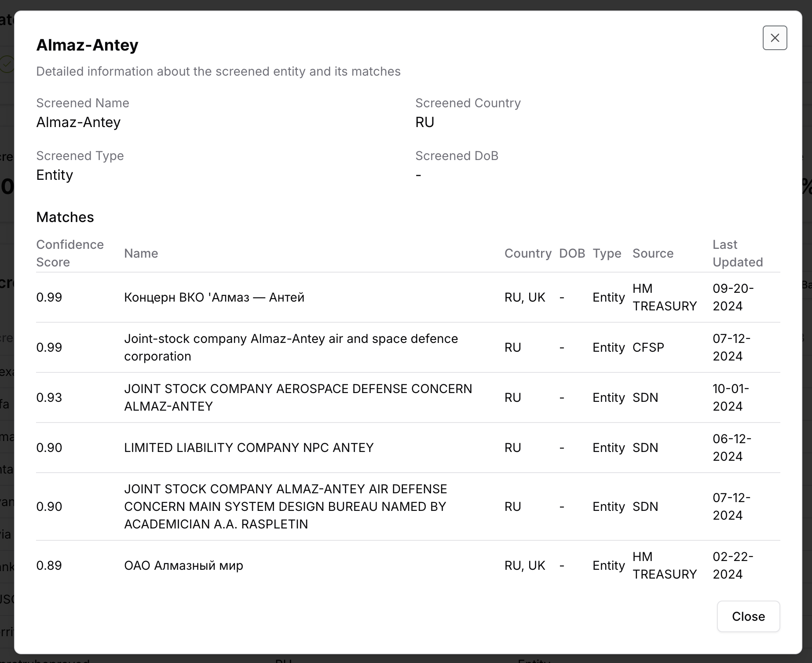
Task: Click the Country column header
Action: pyautogui.click(x=528, y=253)
